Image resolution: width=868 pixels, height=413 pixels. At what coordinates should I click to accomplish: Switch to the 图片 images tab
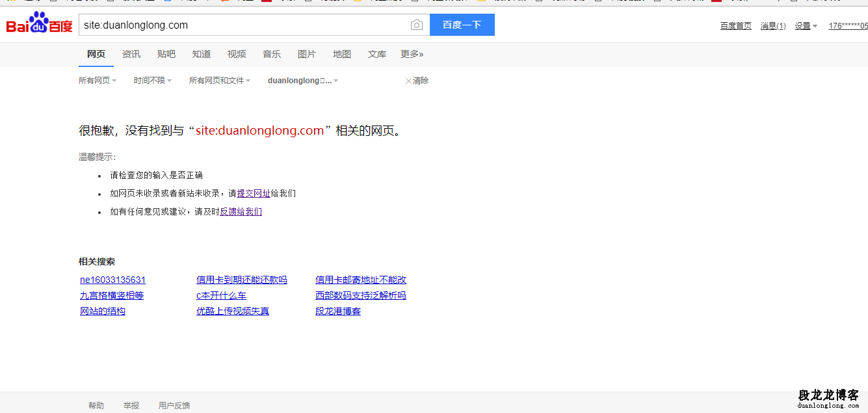307,54
